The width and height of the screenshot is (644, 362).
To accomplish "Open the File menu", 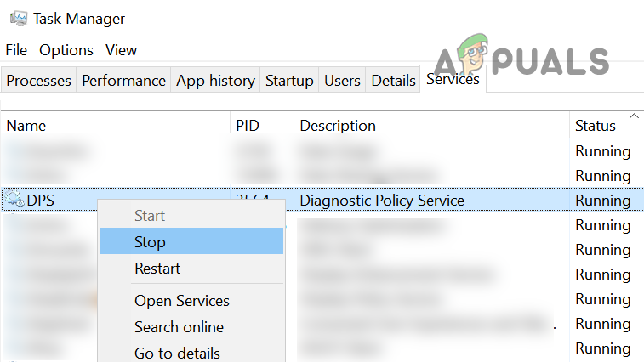I will [16, 50].
